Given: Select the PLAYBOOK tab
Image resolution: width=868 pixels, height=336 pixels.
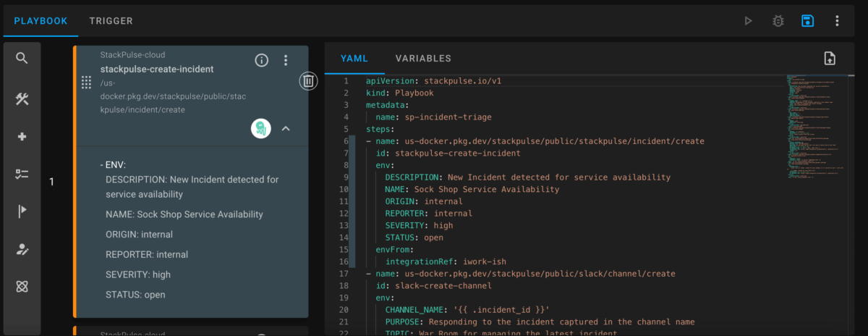Looking at the screenshot, I should pos(41,21).
